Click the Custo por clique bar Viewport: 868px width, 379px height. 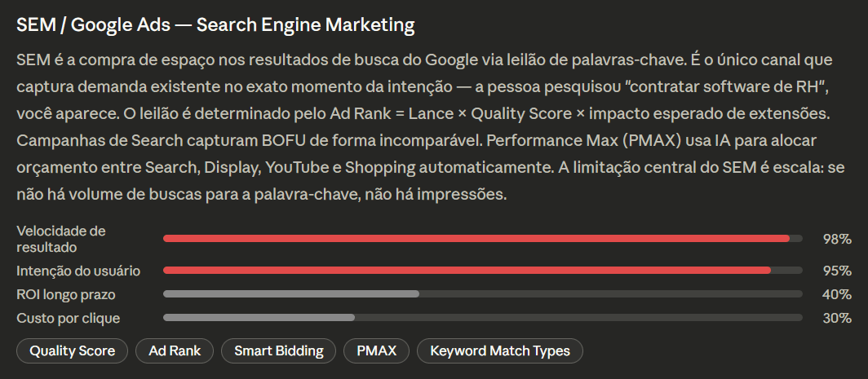(x=483, y=318)
